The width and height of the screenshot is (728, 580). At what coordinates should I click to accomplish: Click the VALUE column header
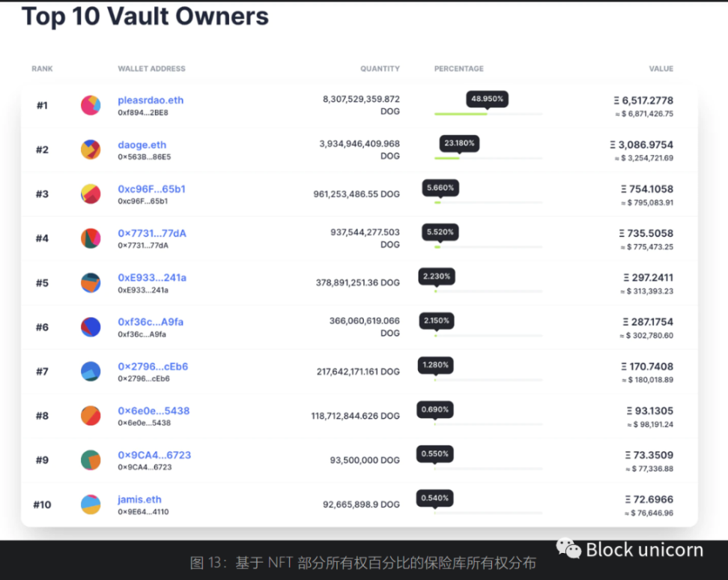coord(661,69)
